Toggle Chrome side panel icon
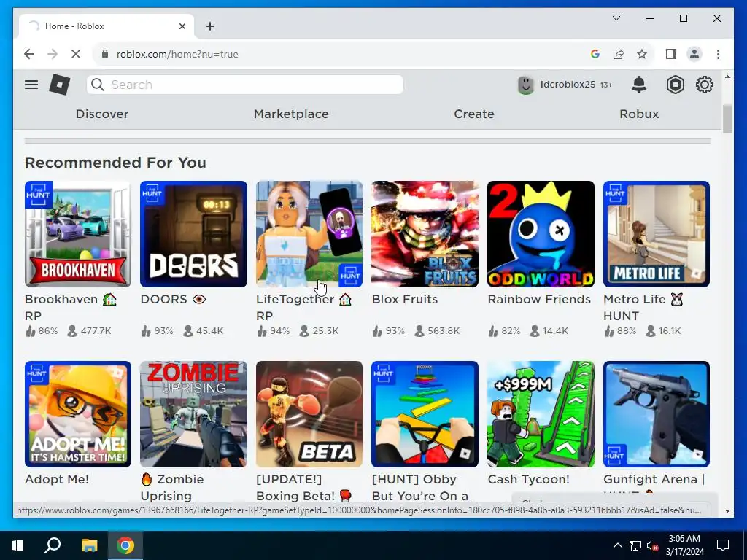Viewport: 747px width, 560px height. [671, 54]
